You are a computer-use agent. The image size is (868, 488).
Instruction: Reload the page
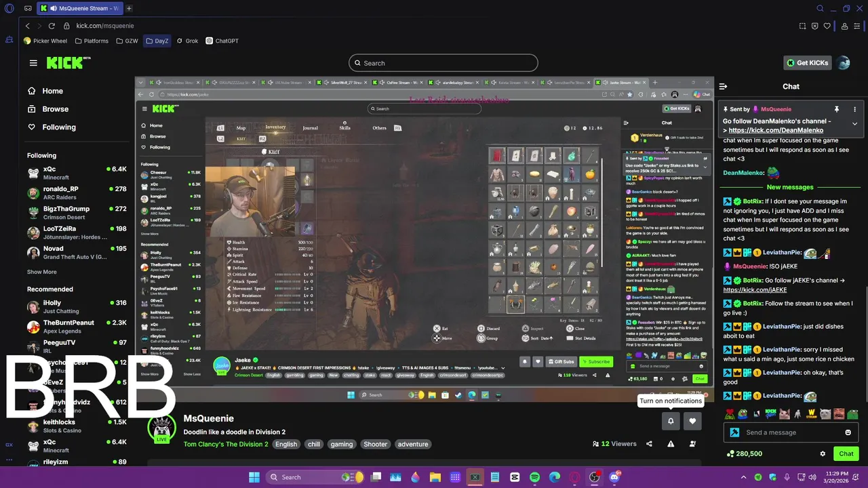pyautogui.click(x=52, y=26)
